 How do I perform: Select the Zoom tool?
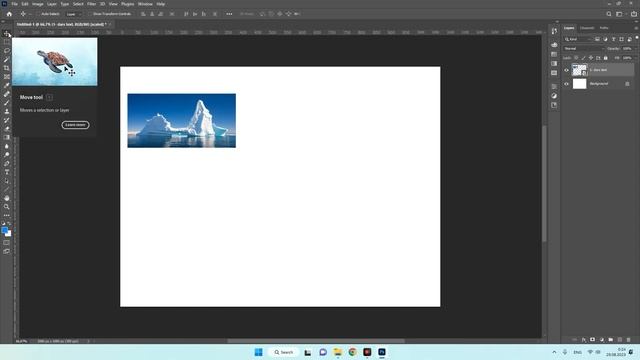coord(7,207)
